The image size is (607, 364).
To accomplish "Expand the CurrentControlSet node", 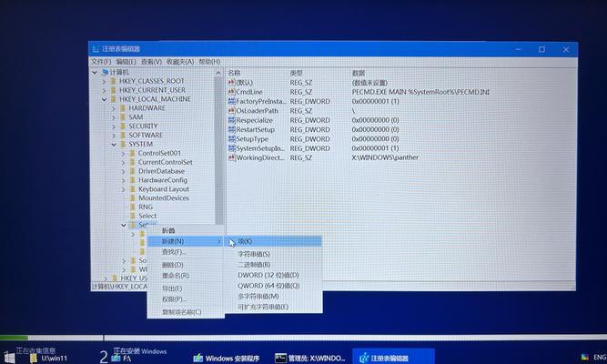I will click(x=123, y=162).
